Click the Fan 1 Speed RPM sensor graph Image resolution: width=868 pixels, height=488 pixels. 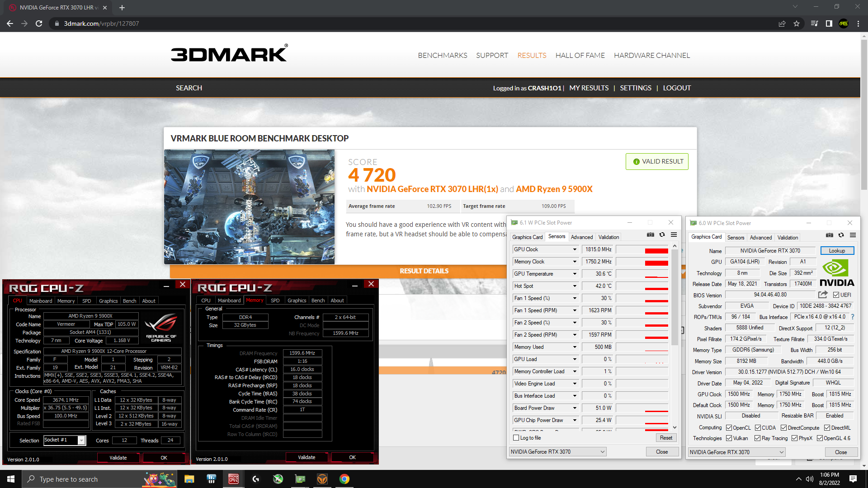tap(642, 310)
